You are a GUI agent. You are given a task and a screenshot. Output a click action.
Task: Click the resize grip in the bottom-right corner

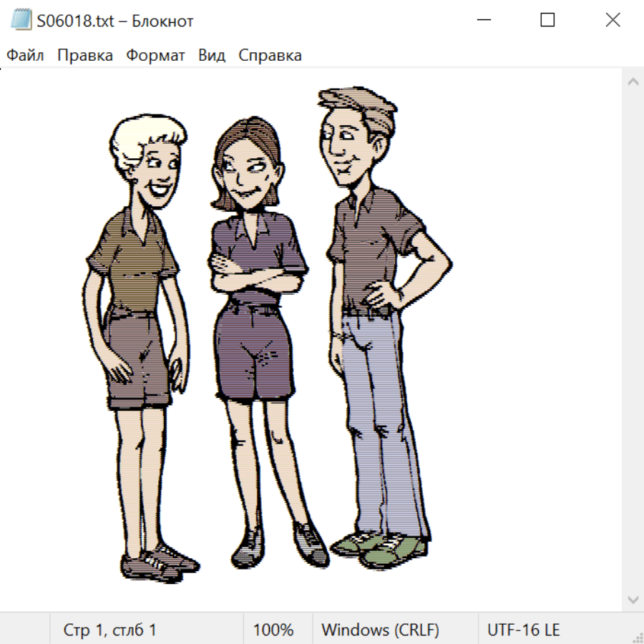coord(637,637)
